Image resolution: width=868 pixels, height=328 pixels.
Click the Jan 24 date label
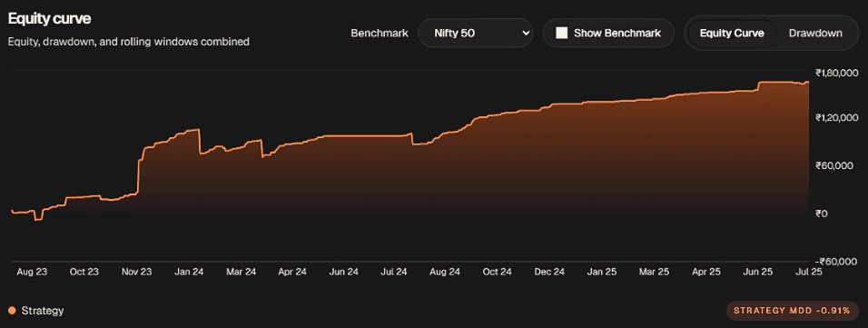(x=189, y=272)
